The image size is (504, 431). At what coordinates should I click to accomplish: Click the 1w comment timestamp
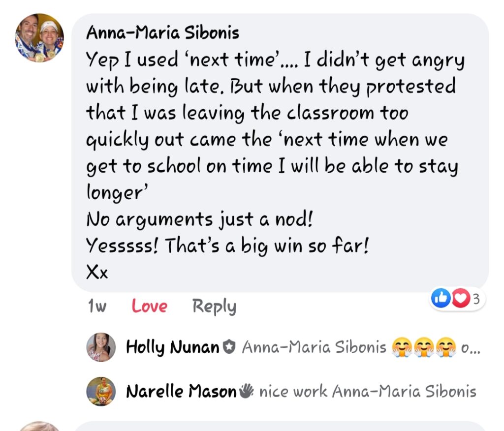coord(97,307)
